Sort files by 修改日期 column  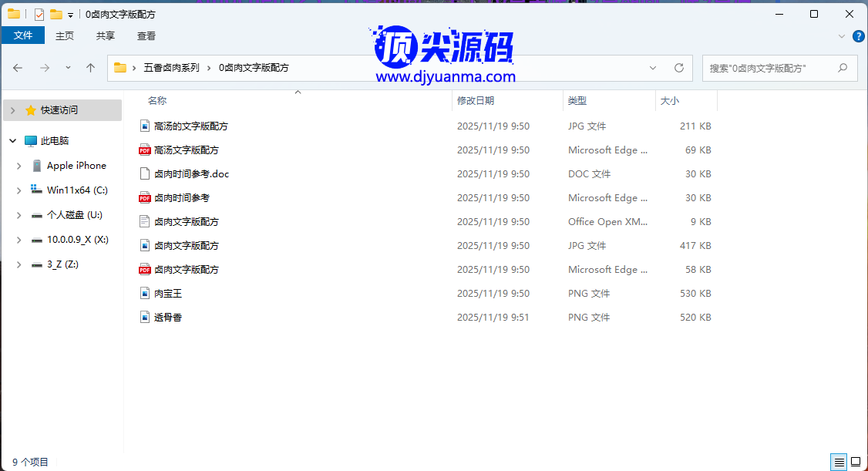click(476, 100)
